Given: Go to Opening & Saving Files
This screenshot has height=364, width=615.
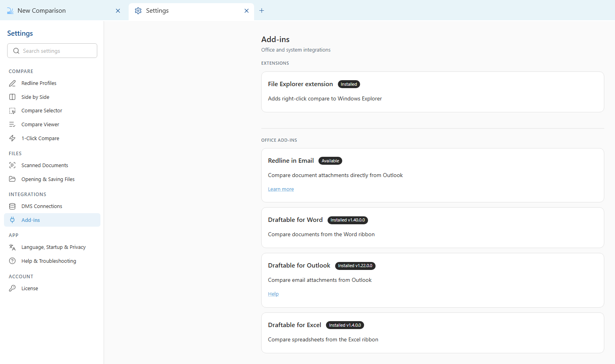Looking at the screenshot, I should [52, 179].
